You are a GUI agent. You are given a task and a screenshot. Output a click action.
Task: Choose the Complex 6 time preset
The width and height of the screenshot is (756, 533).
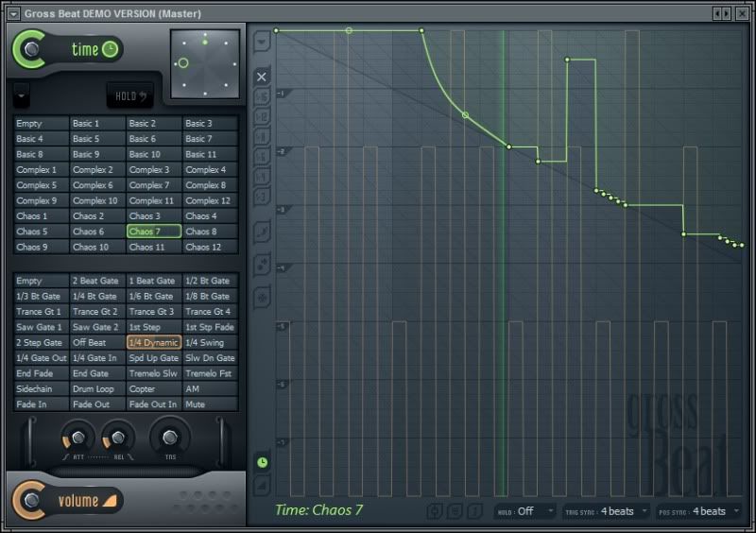97,185
